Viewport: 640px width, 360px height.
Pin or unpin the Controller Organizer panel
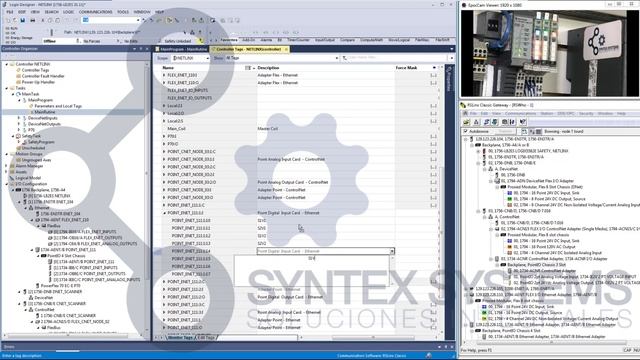(141, 49)
